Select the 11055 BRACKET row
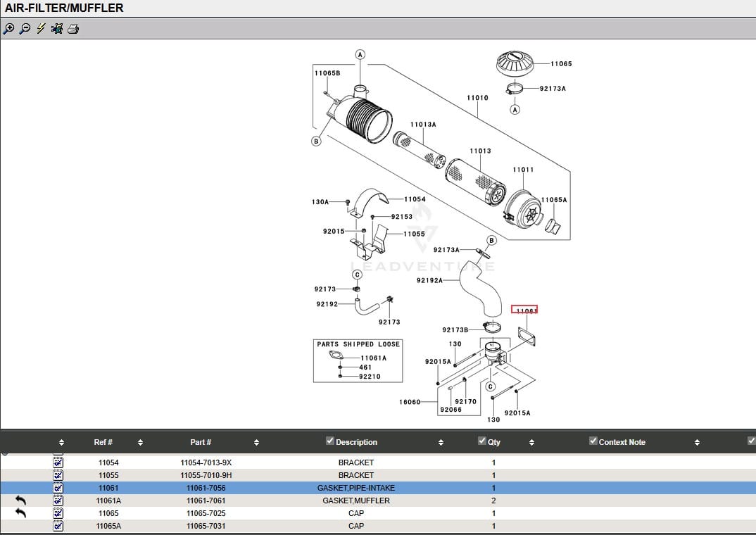756x535 pixels. click(356, 475)
